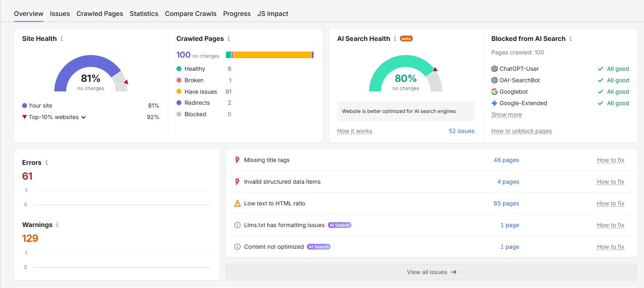Click the Show more link

coord(506,115)
